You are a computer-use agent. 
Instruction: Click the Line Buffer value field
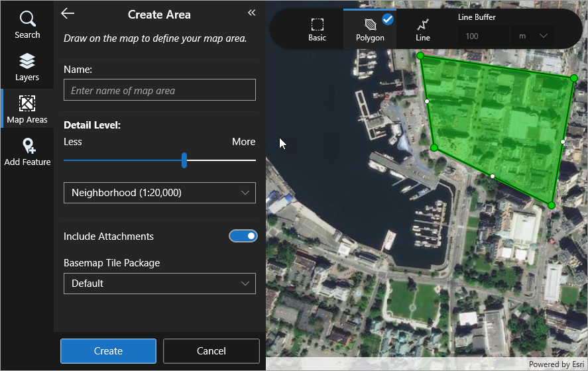click(483, 36)
